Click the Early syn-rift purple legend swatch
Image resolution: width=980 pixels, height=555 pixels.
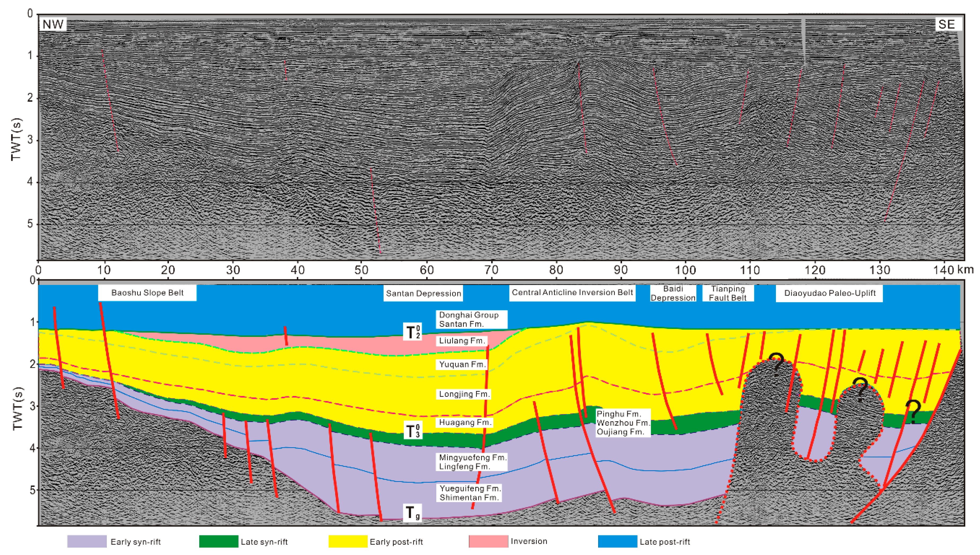tap(87, 541)
